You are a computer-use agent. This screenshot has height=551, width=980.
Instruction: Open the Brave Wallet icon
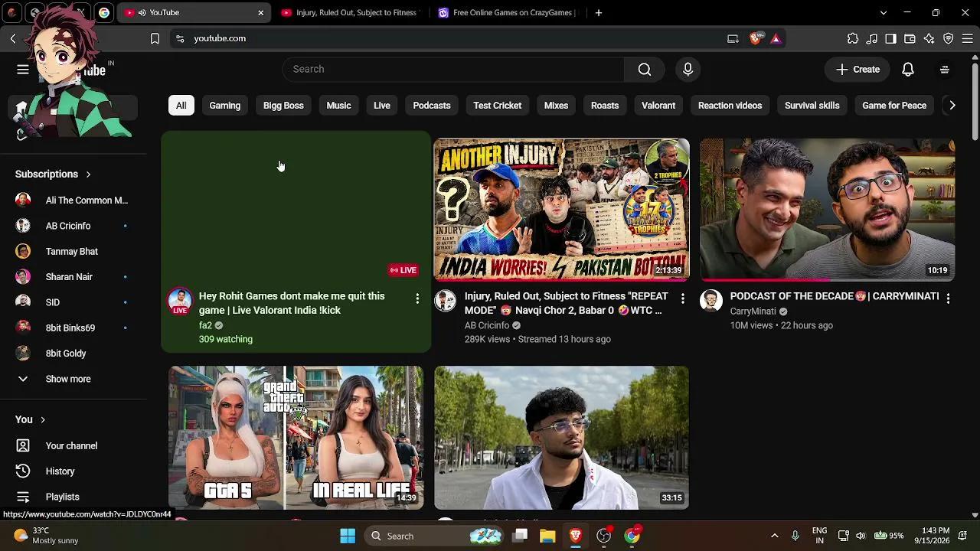point(910,38)
